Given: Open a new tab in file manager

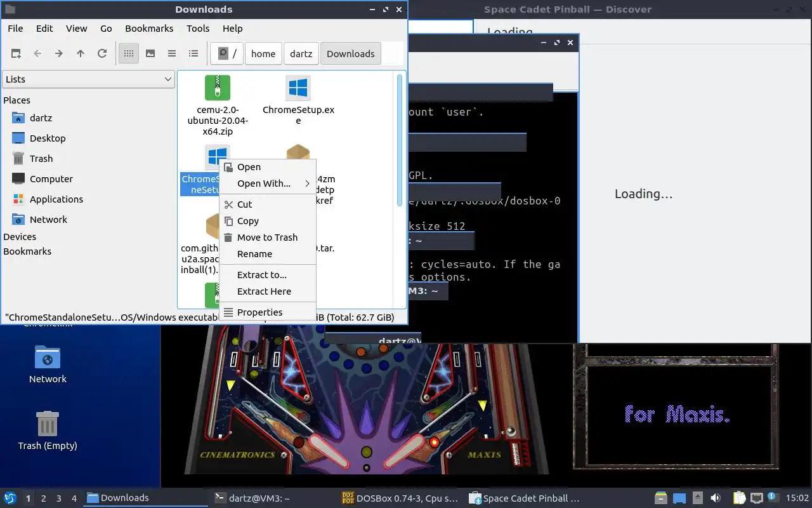Looking at the screenshot, I should click(x=16, y=54).
